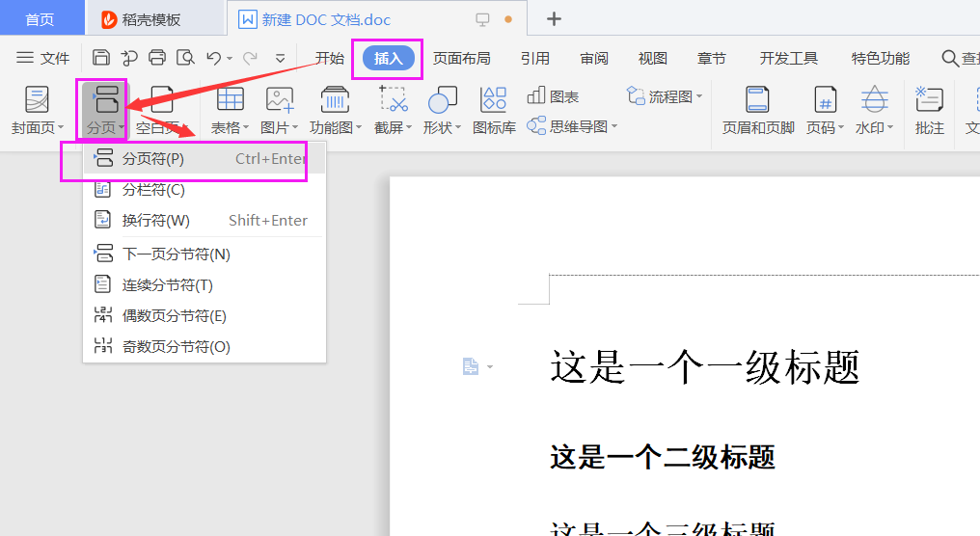Choose 分页符(P) from the menu
Image resolution: width=980 pixels, height=536 pixels.
coord(204,159)
